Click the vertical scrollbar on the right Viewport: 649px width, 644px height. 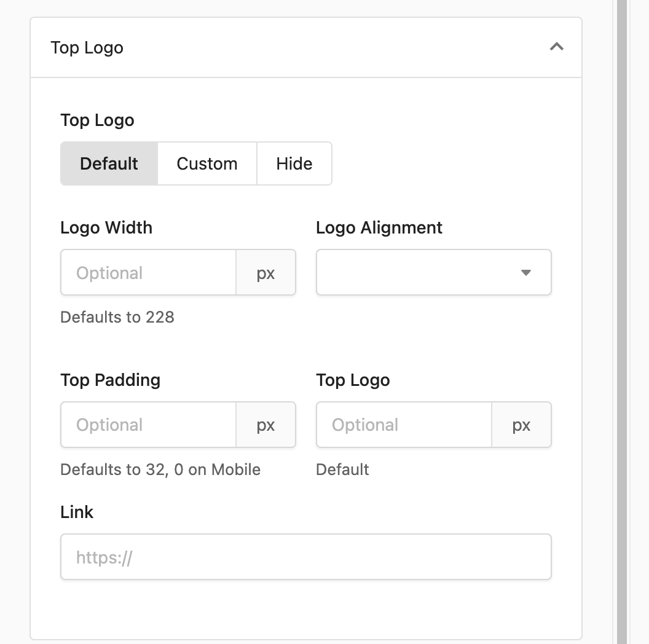[x=622, y=322]
